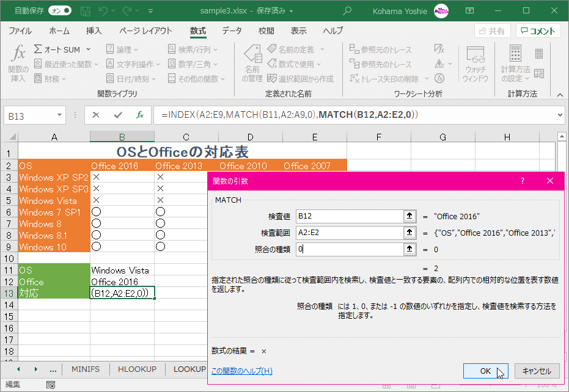
Task: Expand the formula bar
Action: pyautogui.click(x=560, y=115)
